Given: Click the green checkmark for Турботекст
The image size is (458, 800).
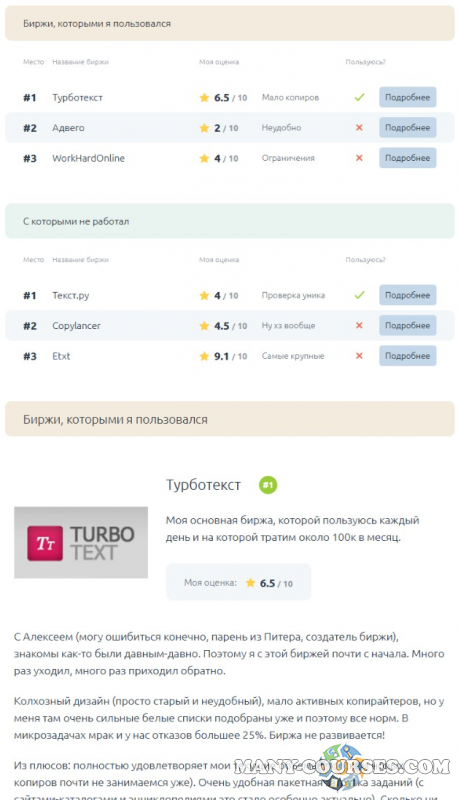Looking at the screenshot, I should [360, 97].
